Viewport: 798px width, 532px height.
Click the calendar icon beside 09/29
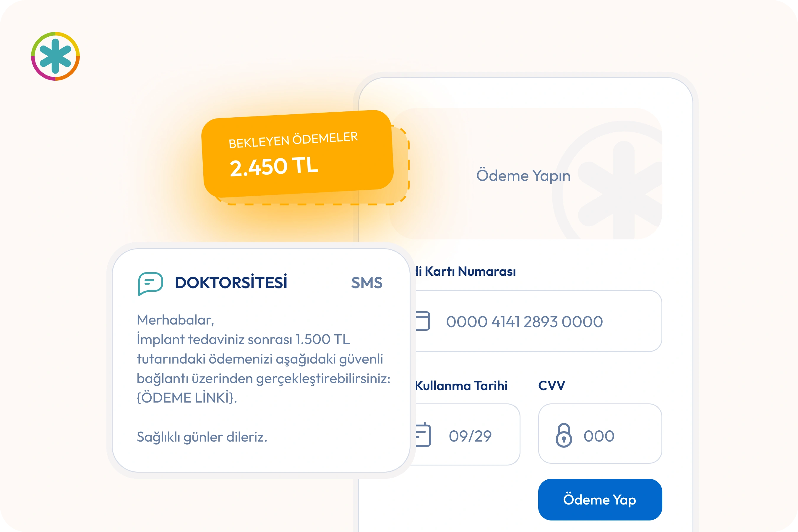pyautogui.click(x=423, y=435)
